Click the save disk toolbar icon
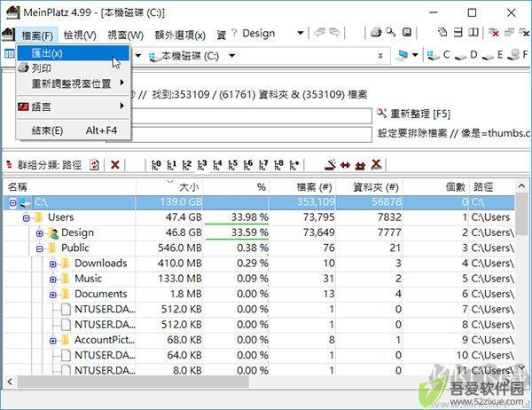The width and height of the screenshot is (532, 410). (407, 33)
